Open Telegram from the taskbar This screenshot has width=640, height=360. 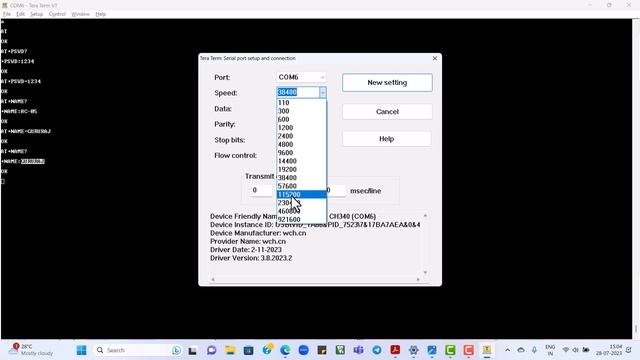pos(377,350)
